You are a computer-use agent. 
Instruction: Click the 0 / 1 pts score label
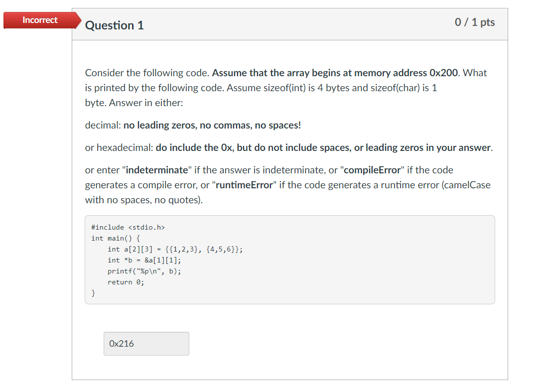475,22
